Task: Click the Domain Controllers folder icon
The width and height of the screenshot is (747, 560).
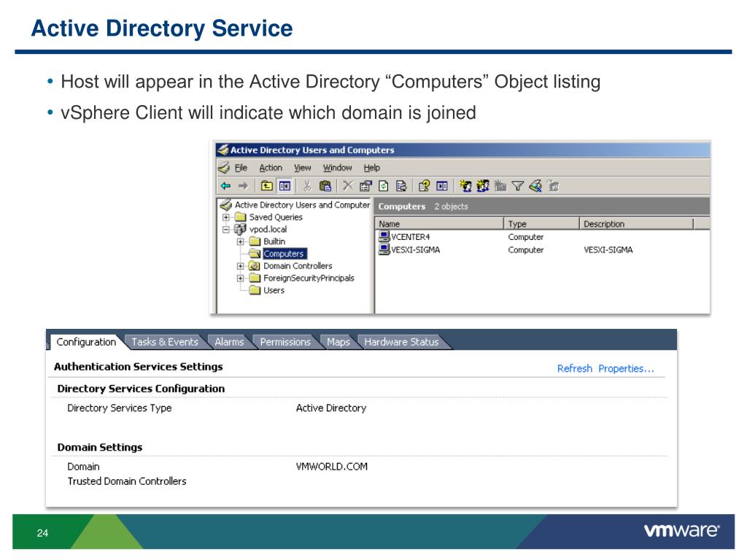Action: click(x=255, y=265)
